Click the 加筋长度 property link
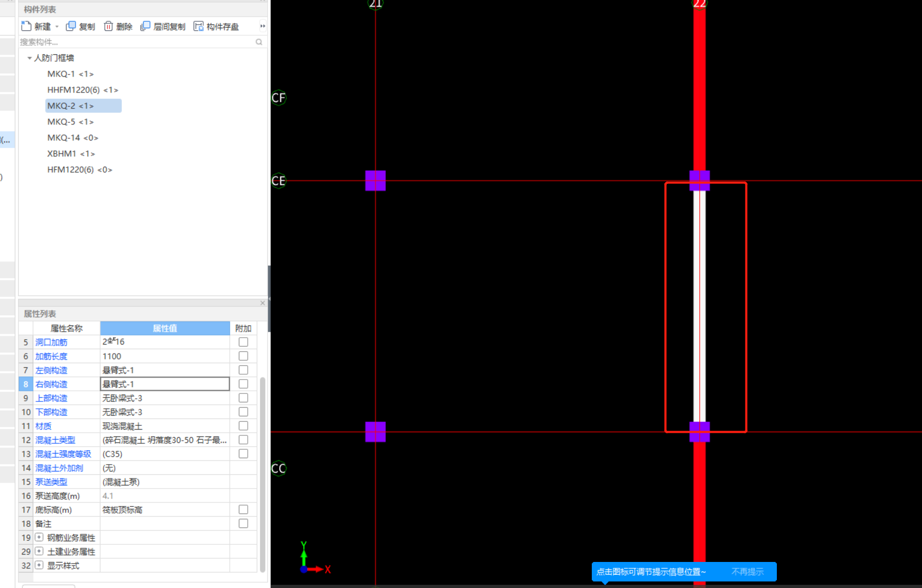 (51, 356)
